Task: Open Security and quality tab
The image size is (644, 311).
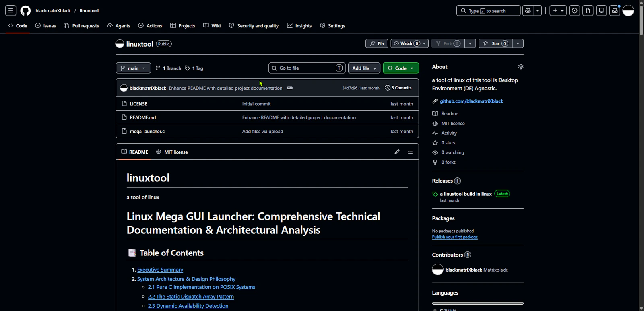Action: point(254,25)
